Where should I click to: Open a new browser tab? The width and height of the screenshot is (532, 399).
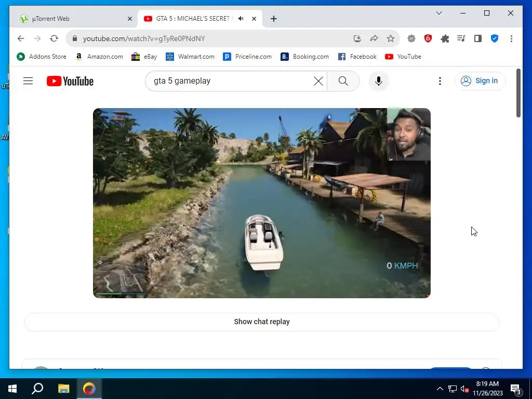pyautogui.click(x=274, y=19)
